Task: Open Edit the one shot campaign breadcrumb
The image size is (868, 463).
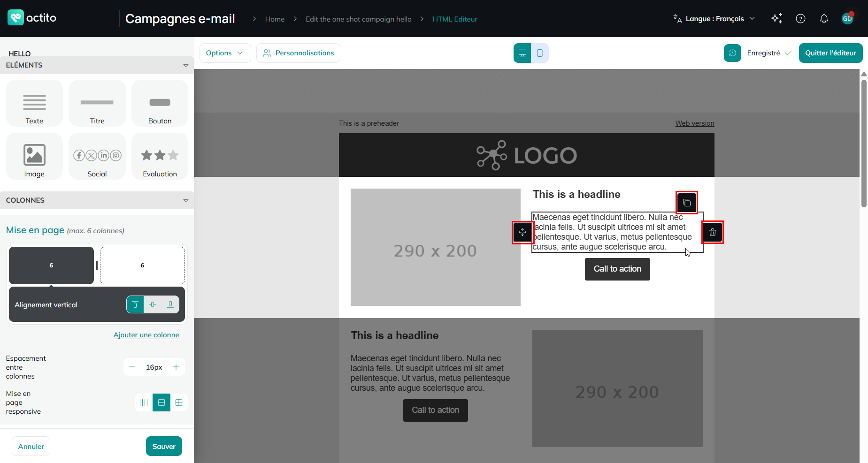Action: (x=358, y=19)
